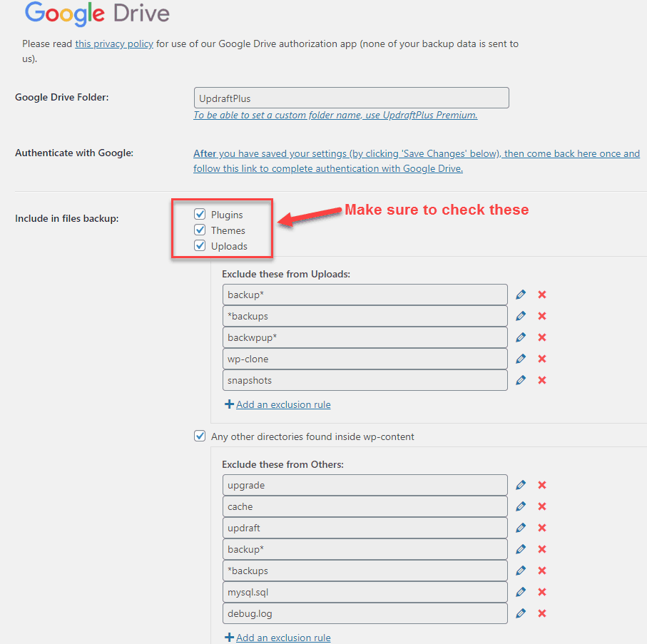Click the 'Include in files backup:' label
The width and height of the screenshot is (647, 644).
click(x=67, y=218)
